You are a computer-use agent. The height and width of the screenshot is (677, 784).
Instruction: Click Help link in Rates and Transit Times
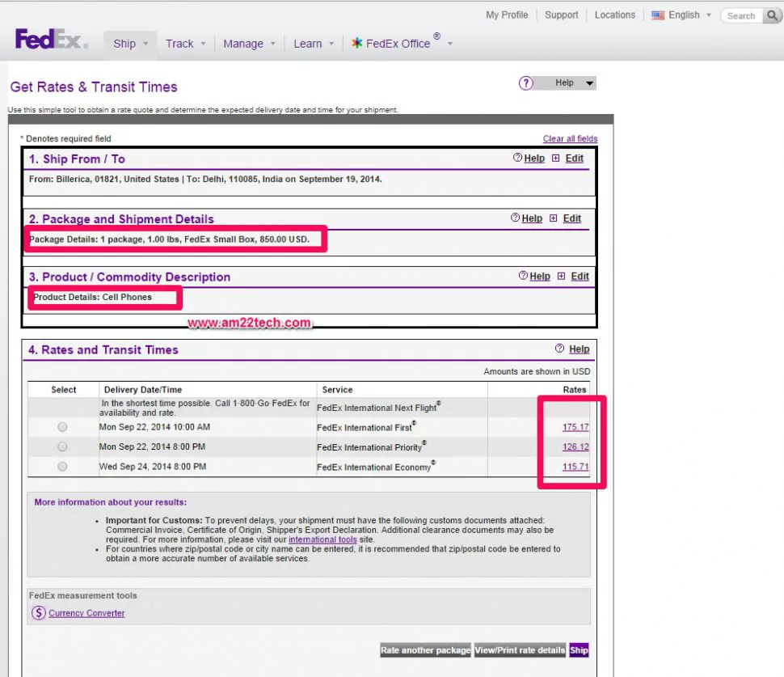pos(579,349)
